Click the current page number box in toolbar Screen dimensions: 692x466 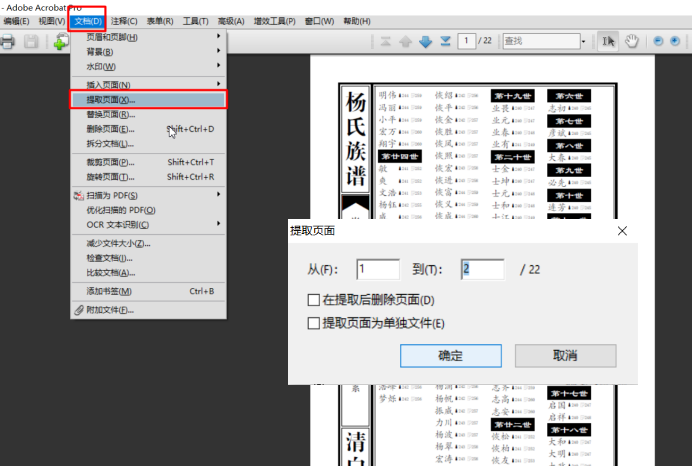click(466, 41)
